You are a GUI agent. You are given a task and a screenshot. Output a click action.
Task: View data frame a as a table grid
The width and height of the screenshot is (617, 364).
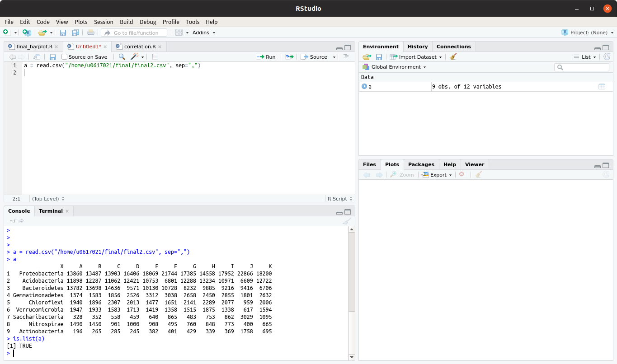tap(602, 87)
